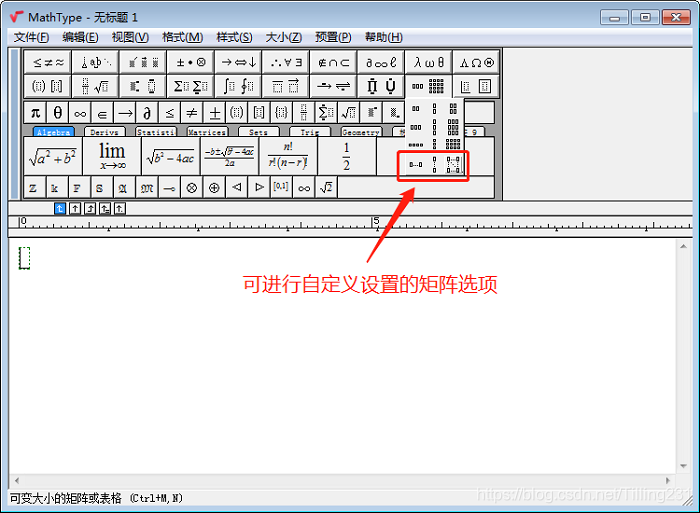Insert the partial derivative symbol

(x=147, y=113)
